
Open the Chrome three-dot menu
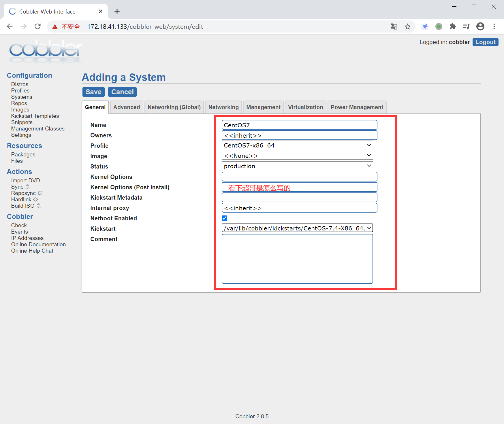[494, 26]
